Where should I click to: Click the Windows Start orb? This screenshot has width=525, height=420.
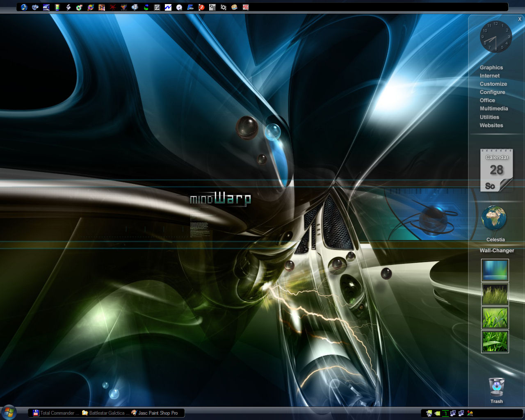coord(9,412)
